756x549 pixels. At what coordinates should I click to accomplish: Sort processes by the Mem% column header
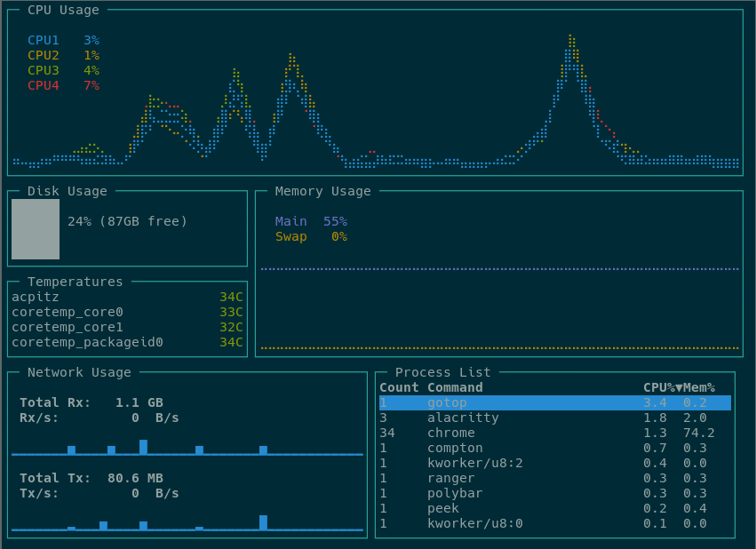click(698, 387)
